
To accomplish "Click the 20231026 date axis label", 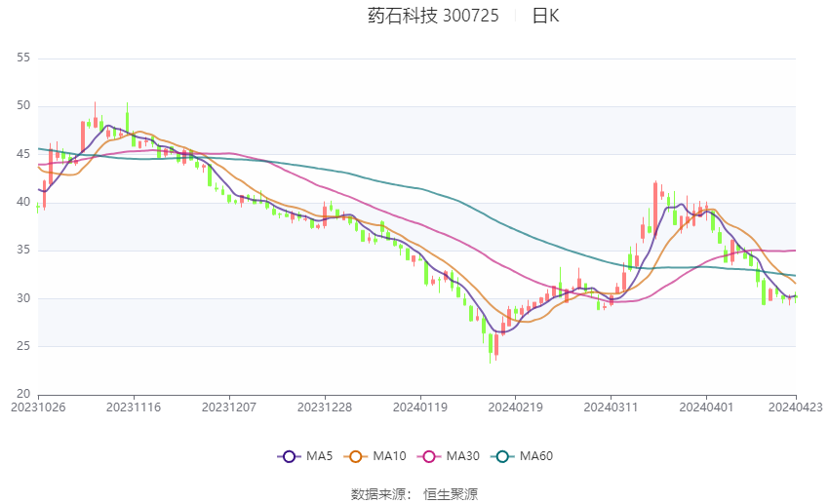I will (x=38, y=407).
